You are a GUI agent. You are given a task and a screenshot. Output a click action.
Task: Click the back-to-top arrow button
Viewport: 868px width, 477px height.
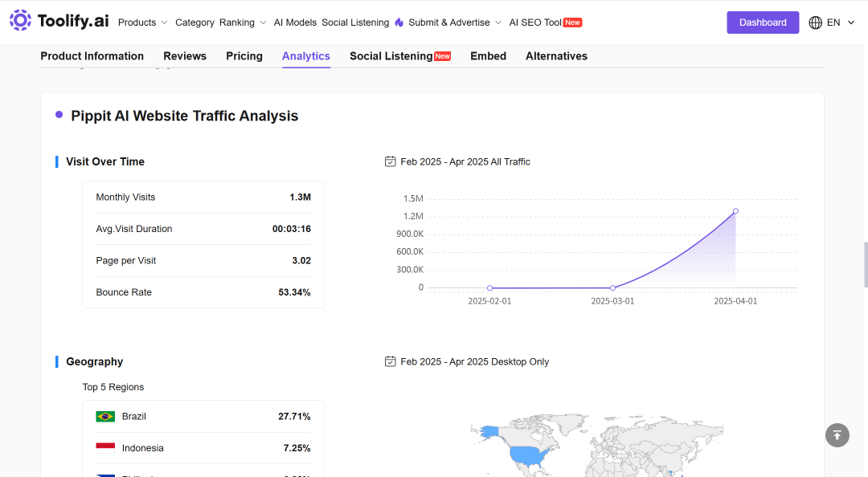click(x=837, y=435)
